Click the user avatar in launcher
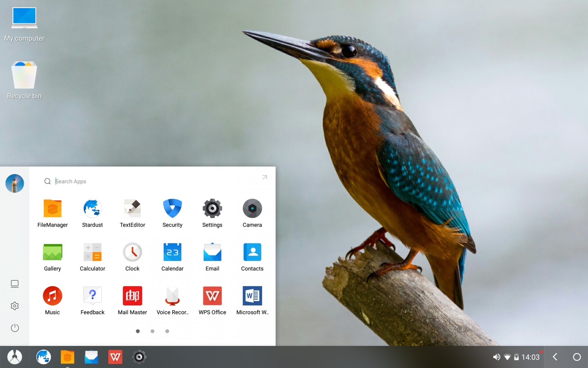 pos(15,183)
